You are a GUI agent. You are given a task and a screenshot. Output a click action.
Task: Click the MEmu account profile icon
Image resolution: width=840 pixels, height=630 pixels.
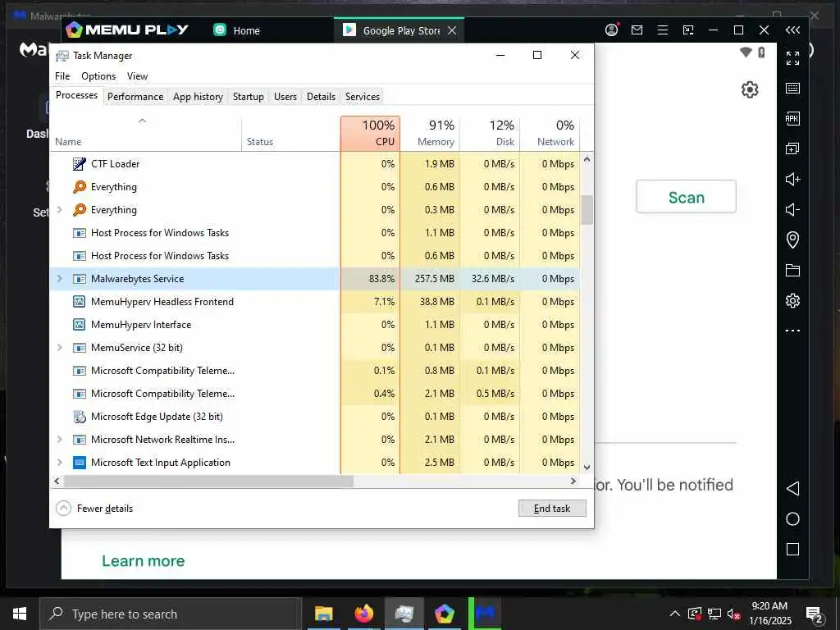611,30
